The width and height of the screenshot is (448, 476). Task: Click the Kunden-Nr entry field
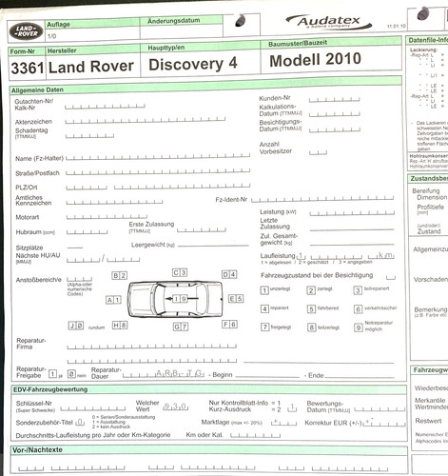pos(335,100)
